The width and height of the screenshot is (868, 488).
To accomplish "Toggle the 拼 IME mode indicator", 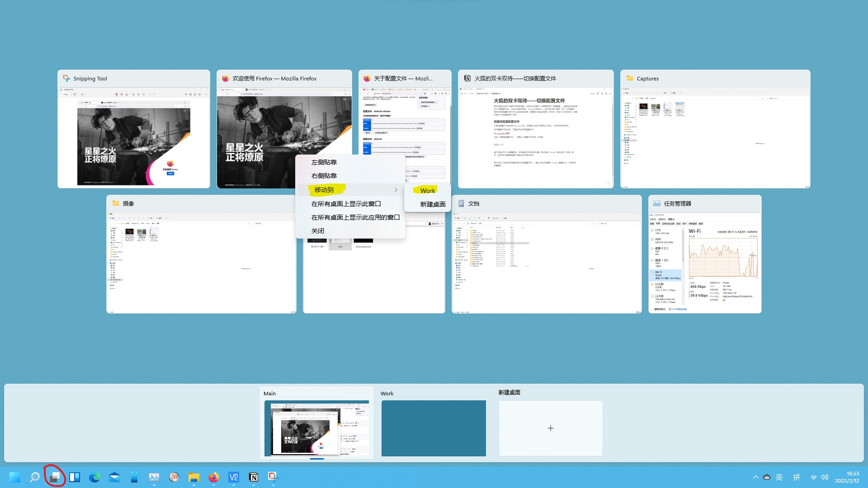I will 797,477.
